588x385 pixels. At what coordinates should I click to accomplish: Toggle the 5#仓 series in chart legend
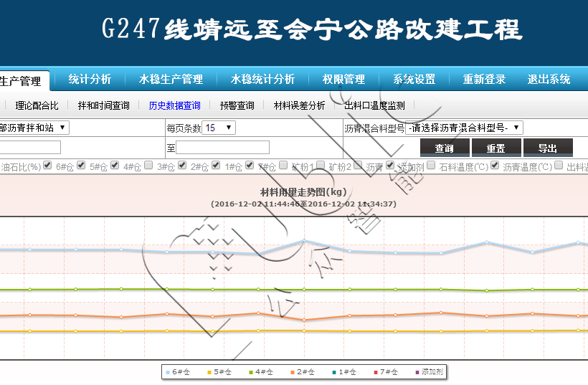pyautogui.click(x=222, y=372)
